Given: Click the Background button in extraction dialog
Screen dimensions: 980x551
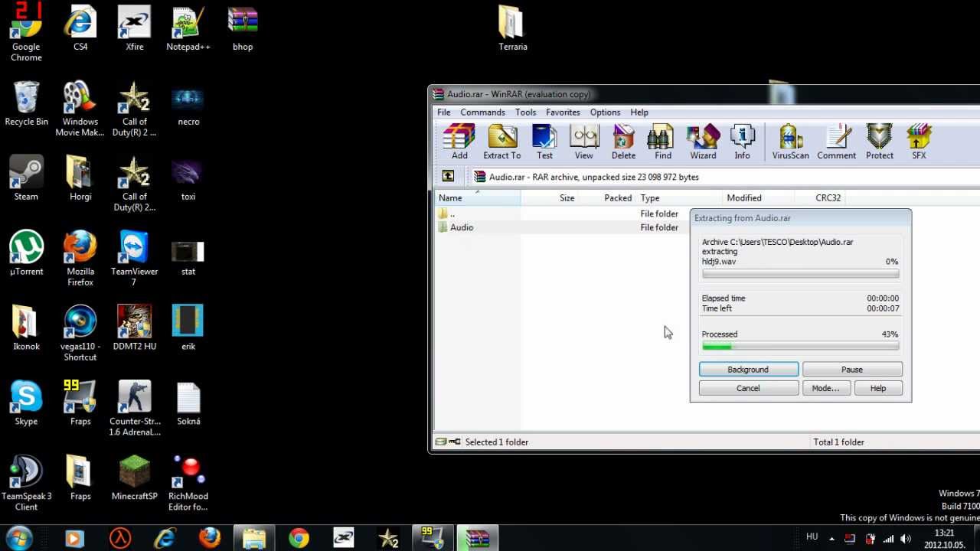Looking at the screenshot, I should [748, 370].
